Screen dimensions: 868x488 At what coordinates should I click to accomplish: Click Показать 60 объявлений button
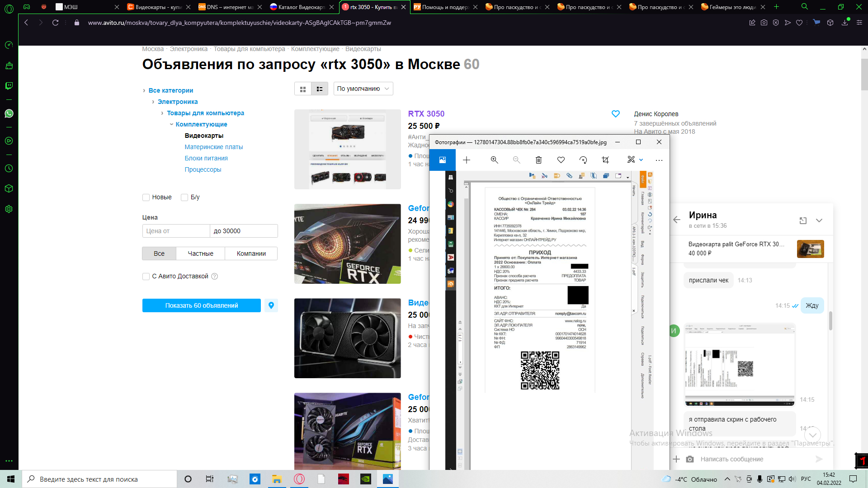202,305
